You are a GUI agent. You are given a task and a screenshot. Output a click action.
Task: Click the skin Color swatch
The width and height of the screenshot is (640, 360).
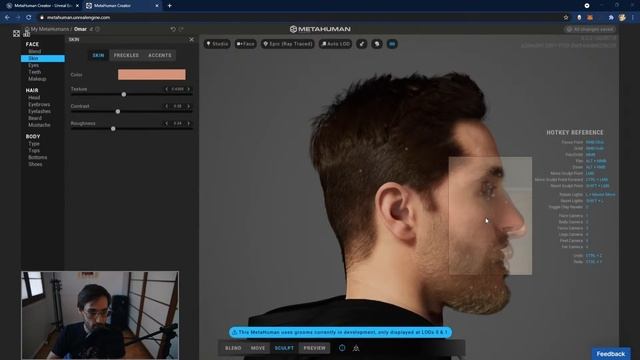point(152,74)
